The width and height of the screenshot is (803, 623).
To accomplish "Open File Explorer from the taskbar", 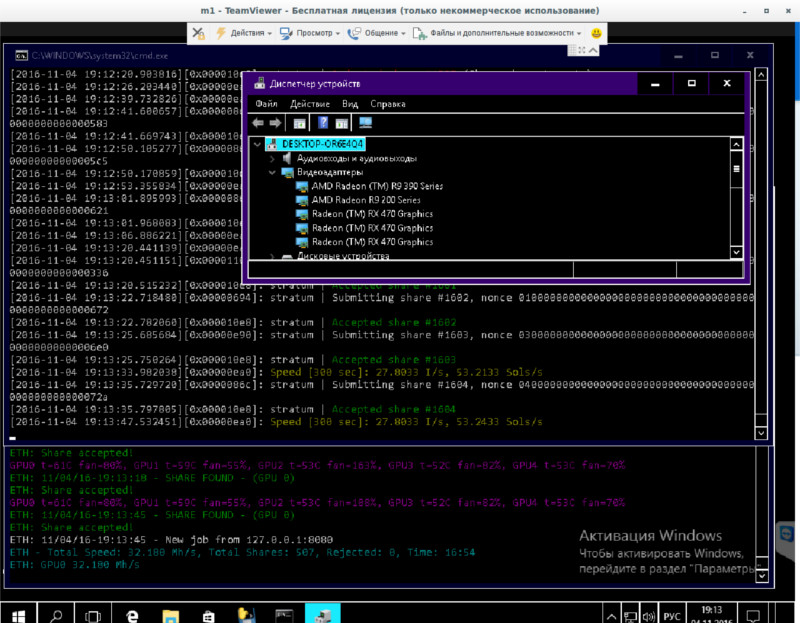I will [x=171, y=616].
